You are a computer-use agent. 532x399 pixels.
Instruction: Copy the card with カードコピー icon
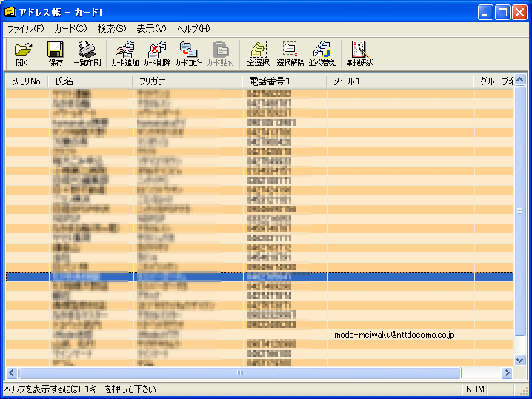point(189,53)
